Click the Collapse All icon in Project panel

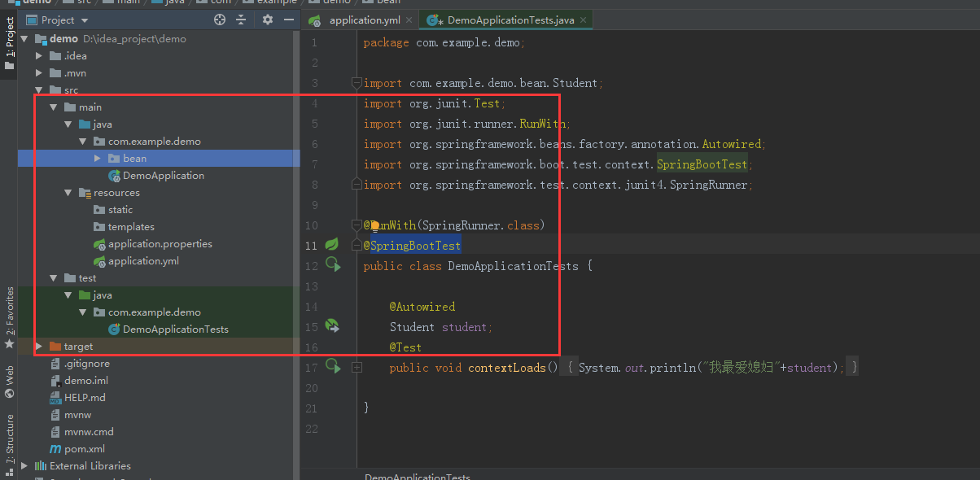coord(241,20)
